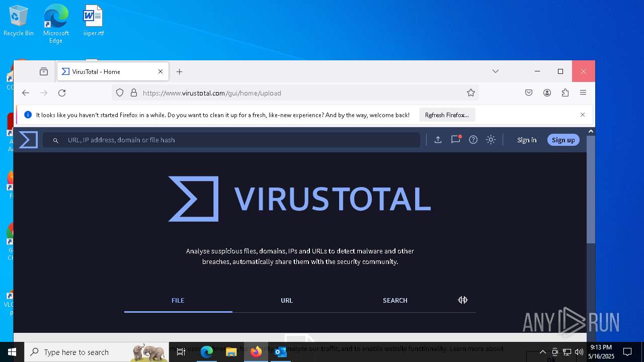Click Sign in link
The image size is (644, 362).
(x=527, y=140)
